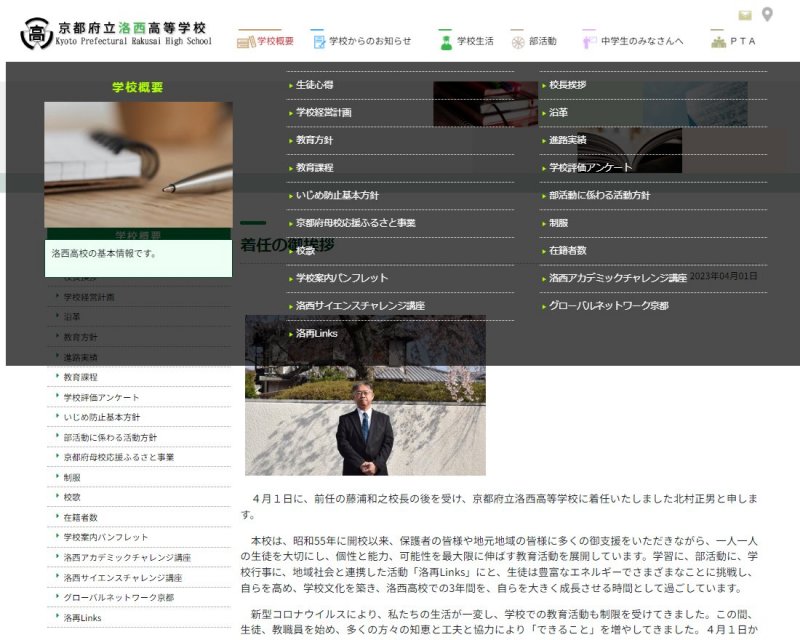Click the 学校からのお知らせ notepad icon
This screenshot has width=800, height=640.
point(319,41)
